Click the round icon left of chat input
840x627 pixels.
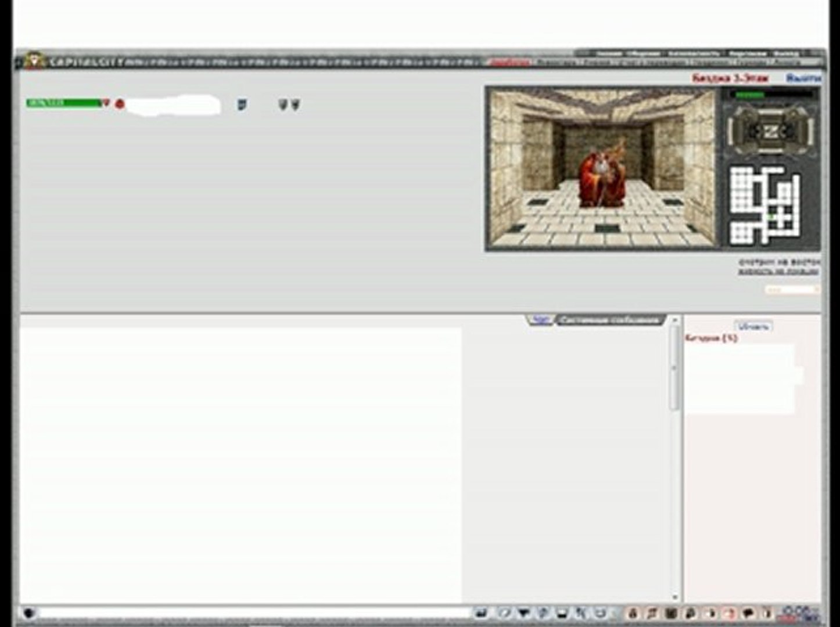coord(29,613)
